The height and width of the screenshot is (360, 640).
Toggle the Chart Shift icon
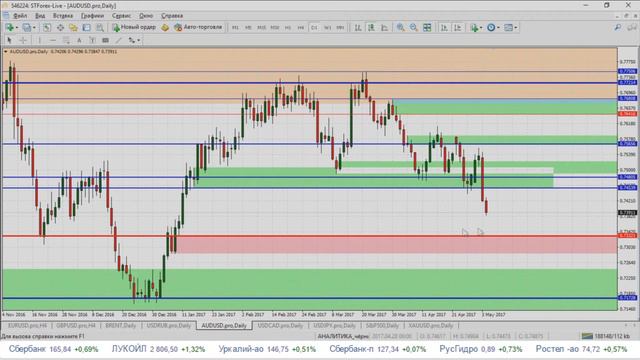(x=458, y=27)
